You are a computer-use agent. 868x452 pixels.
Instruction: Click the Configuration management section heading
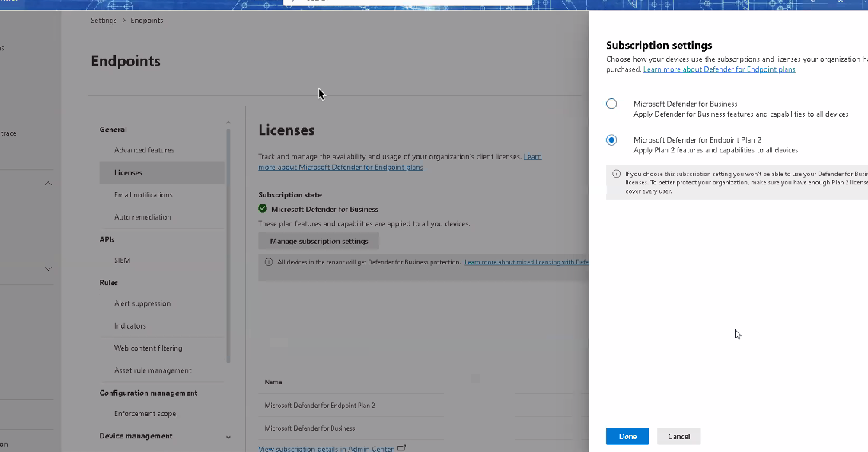(x=148, y=393)
